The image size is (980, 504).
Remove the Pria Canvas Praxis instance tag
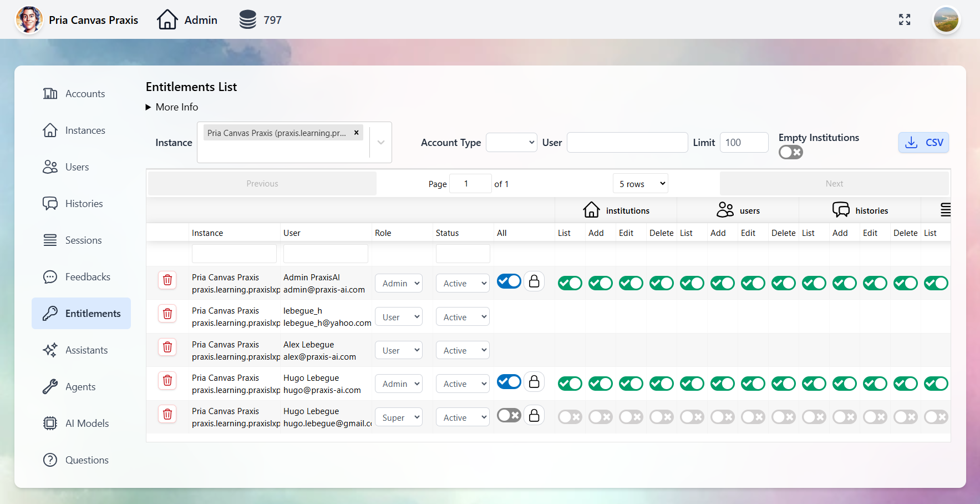[x=357, y=133]
